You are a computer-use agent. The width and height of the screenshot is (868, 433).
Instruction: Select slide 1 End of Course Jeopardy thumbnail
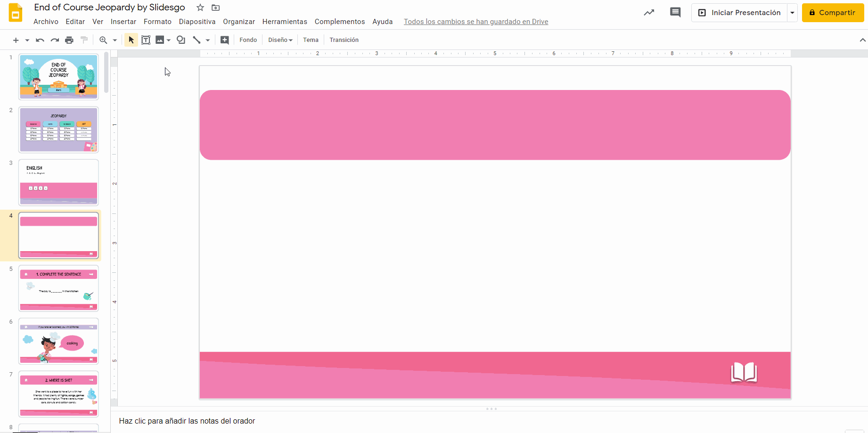tap(58, 76)
